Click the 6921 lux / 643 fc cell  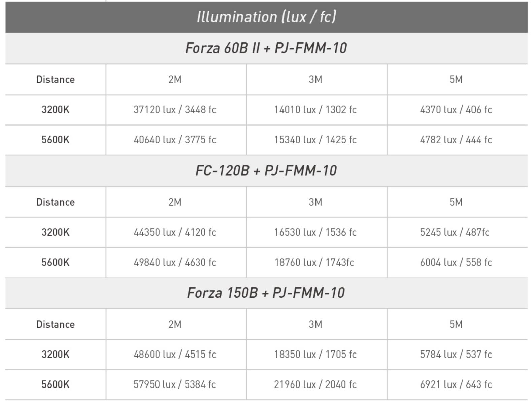click(456, 384)
